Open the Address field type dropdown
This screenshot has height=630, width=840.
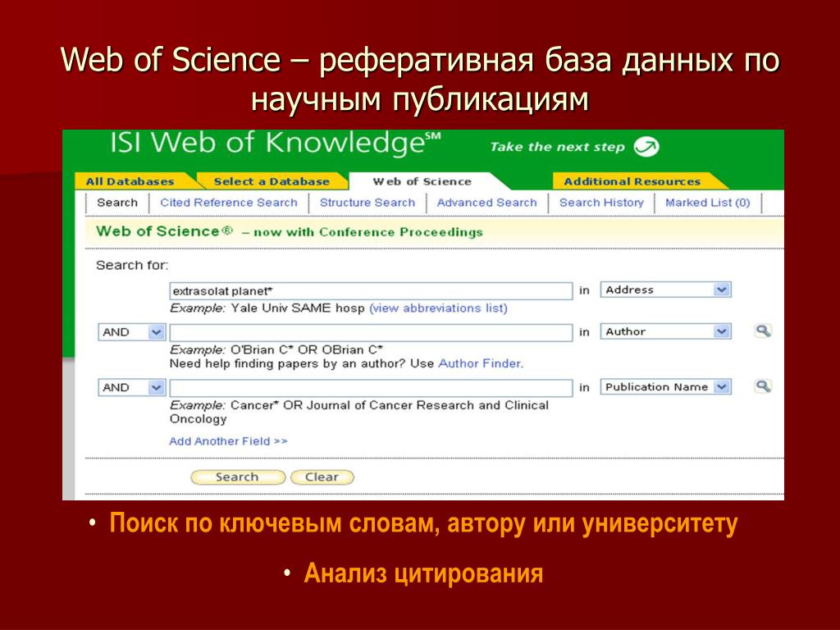(665, 290)
